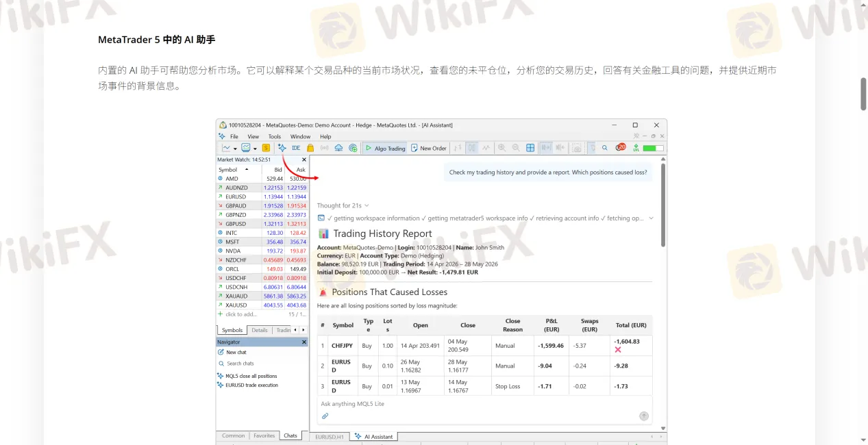Close the Market Watch panel
The height and width of the screenshot is (445, 868).
point(304,160)
